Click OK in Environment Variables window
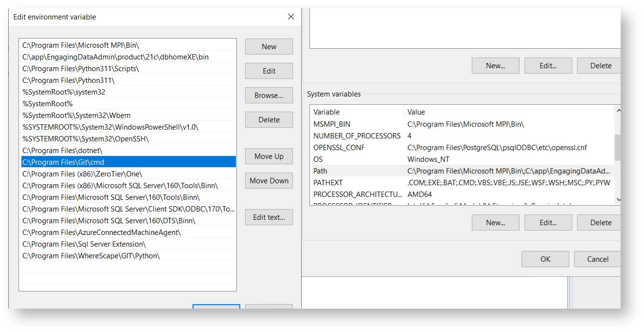 click(545, 259)
